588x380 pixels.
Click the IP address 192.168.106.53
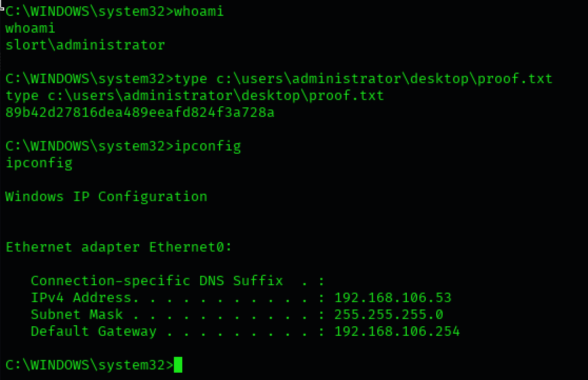[x=393, y=298]
